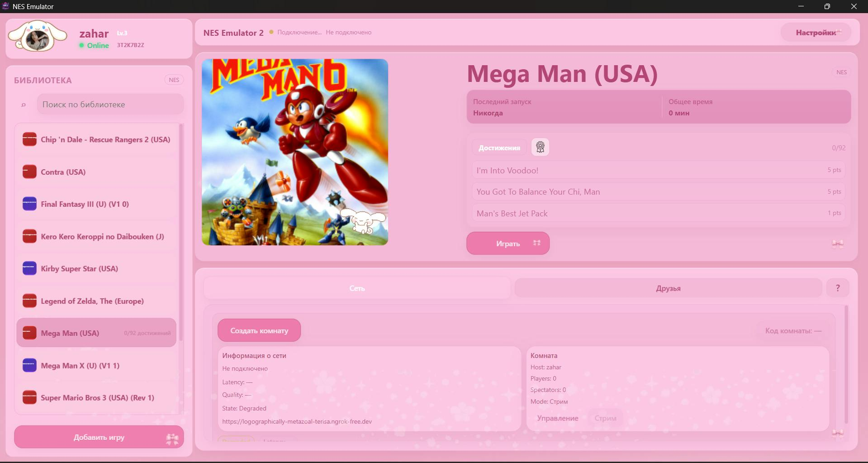Select Final Fantasy III (U) (V1 0)
The width and height of the screenshot is (868, 463).
pyautogui.click(x=96, y=204)
